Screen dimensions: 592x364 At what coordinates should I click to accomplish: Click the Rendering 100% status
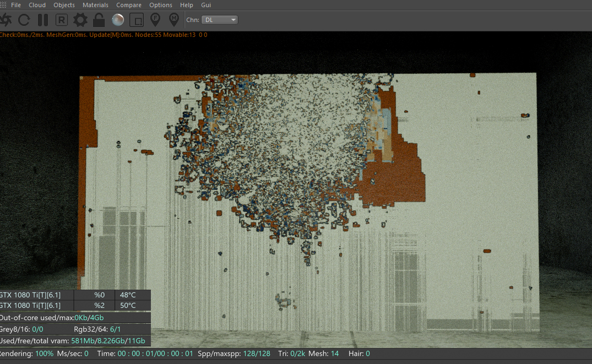[26, 354]
